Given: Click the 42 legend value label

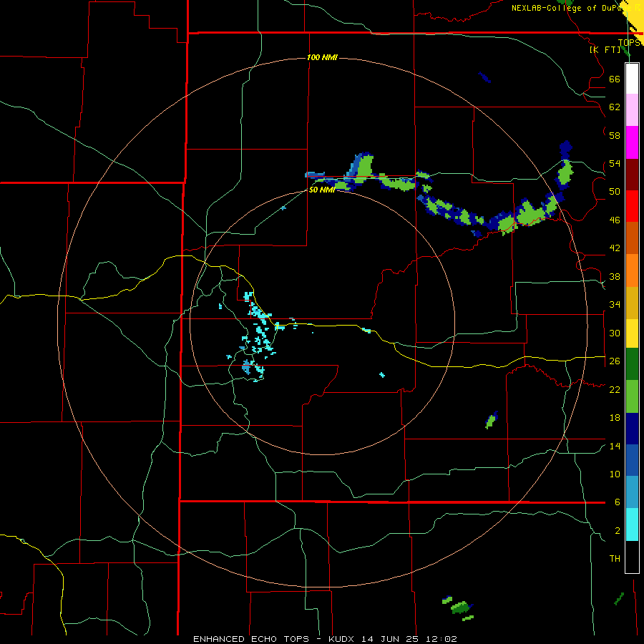Looking at the screenshot, I should (x=615, y=248).
